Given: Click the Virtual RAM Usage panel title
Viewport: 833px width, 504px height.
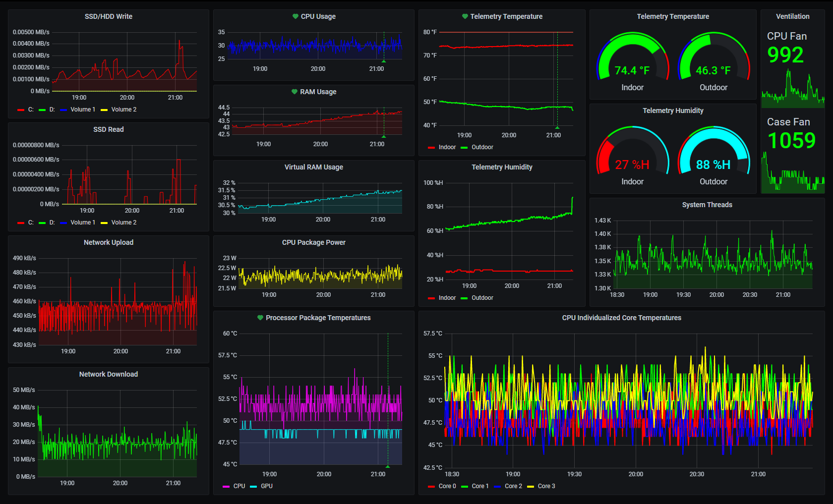Looking at the screenshot, I should click(x=313, y=167).
